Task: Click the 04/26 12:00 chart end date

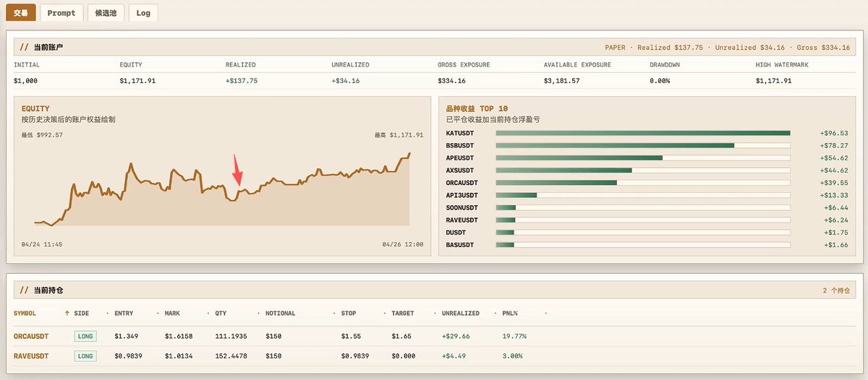Action: (x=403, y=244)
